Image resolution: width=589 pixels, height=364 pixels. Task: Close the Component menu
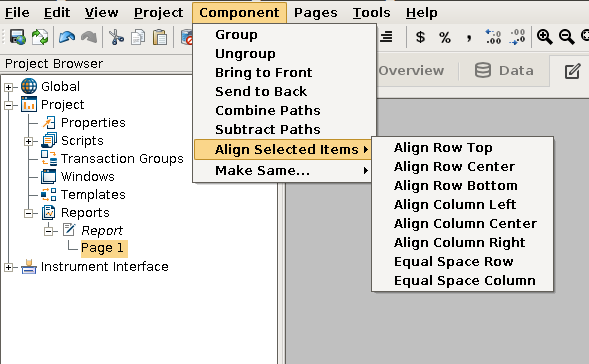(239, 13)
